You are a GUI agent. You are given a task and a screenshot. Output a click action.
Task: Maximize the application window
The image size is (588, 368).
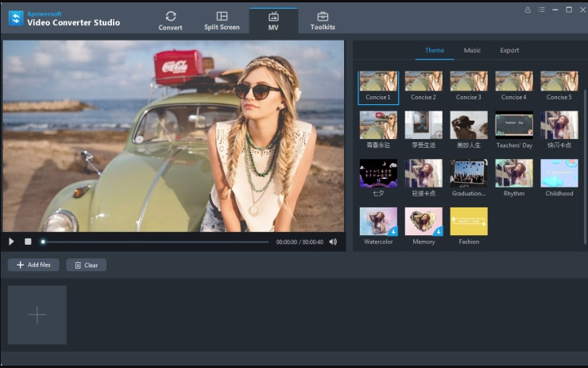click(x=569, y=10)
